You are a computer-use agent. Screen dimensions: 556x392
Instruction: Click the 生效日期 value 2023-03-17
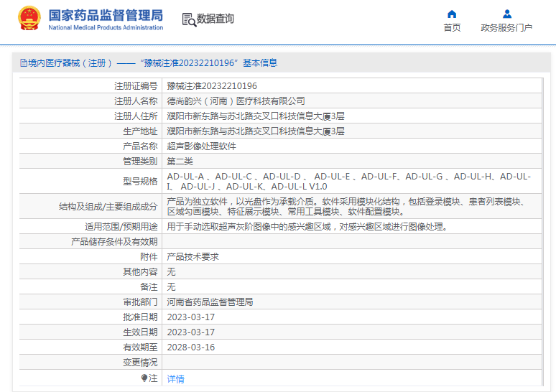pyautogui.click(x=191, y=332)
